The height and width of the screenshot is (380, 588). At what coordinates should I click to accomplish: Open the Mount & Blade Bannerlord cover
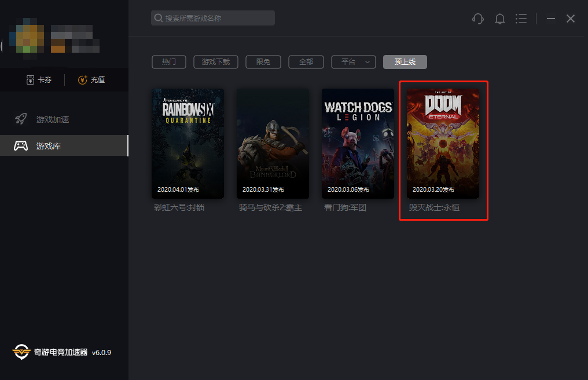[x=273, y=144]
